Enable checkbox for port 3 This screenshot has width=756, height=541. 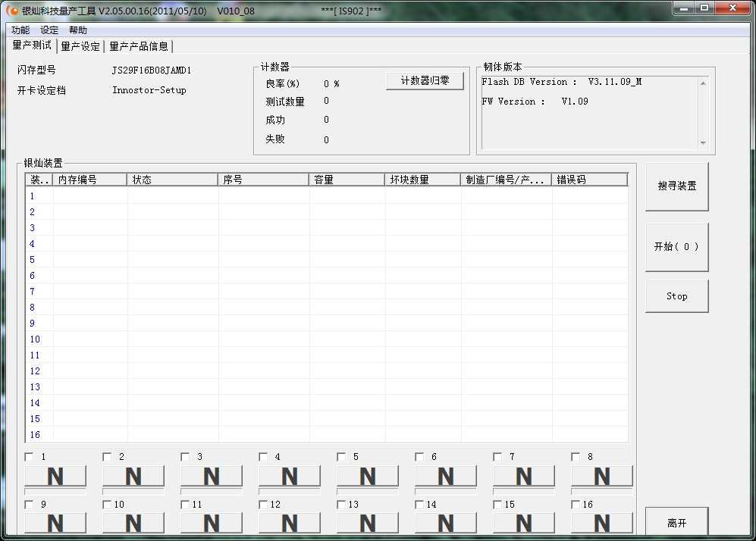click(185, 457)
